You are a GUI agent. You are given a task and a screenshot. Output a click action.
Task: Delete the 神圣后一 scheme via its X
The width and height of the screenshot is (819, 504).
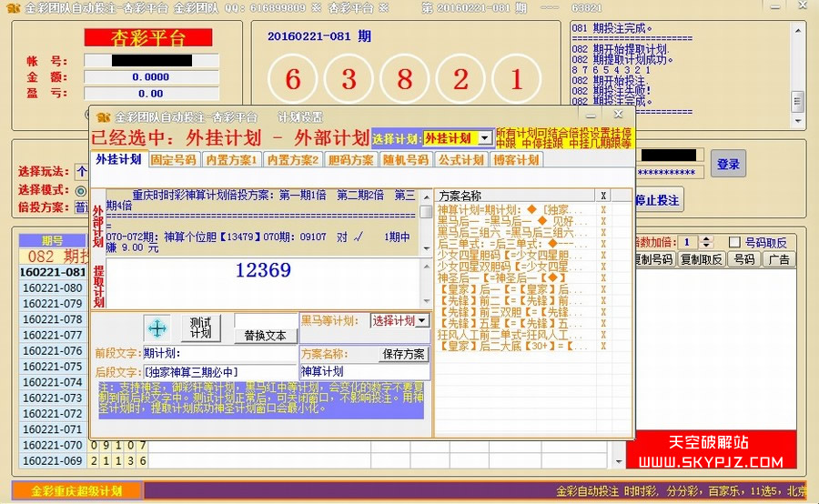tap(603, 277)
